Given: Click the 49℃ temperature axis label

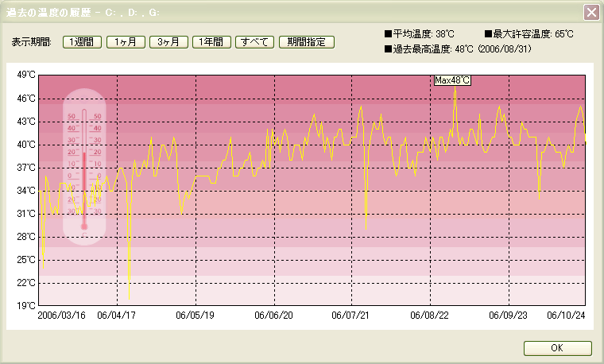Looking at the screenshot, I should (26, 76).
